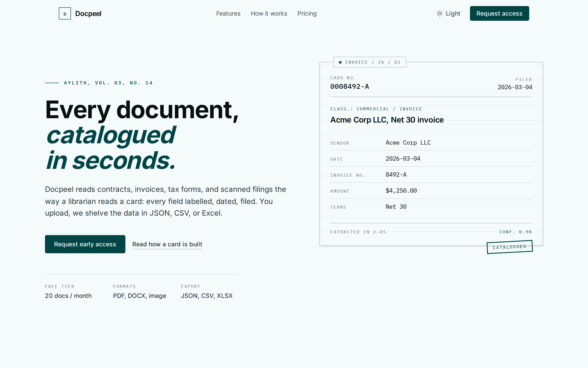Click the FILED date 2026-03-04 at the card top
The width and height of the screenshot is (588, 368).
coord(515,87)
